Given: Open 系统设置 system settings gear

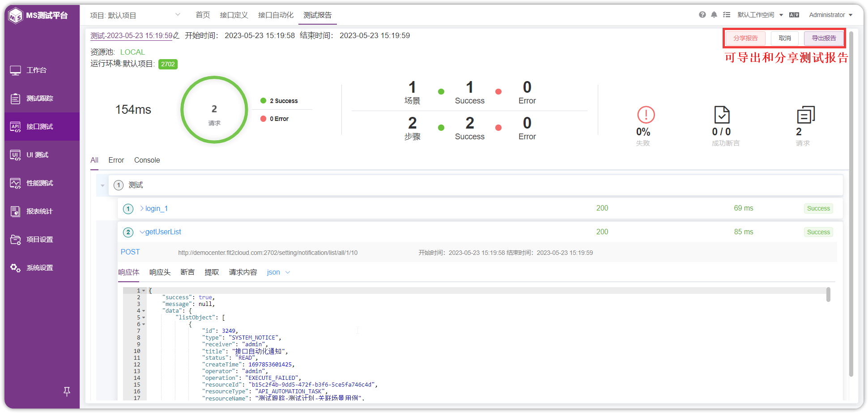Looking at the screenshot, I should (x=16, y=268).
